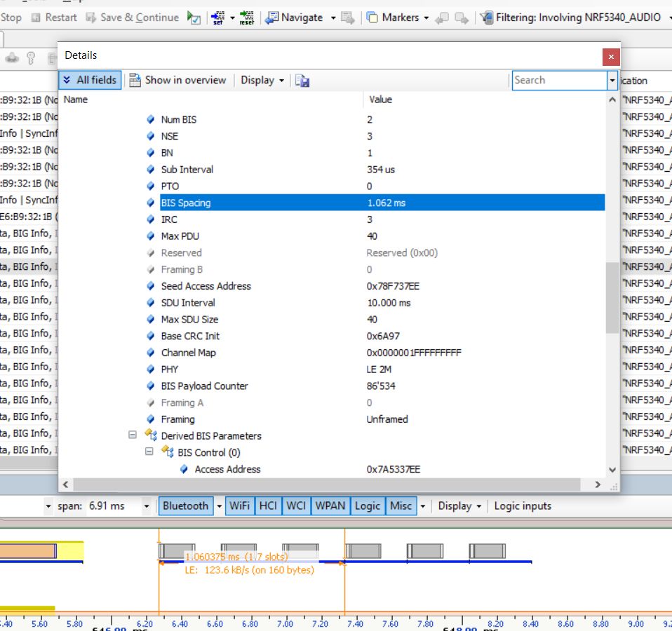Click the Save & Continue icon

[91, 18]
